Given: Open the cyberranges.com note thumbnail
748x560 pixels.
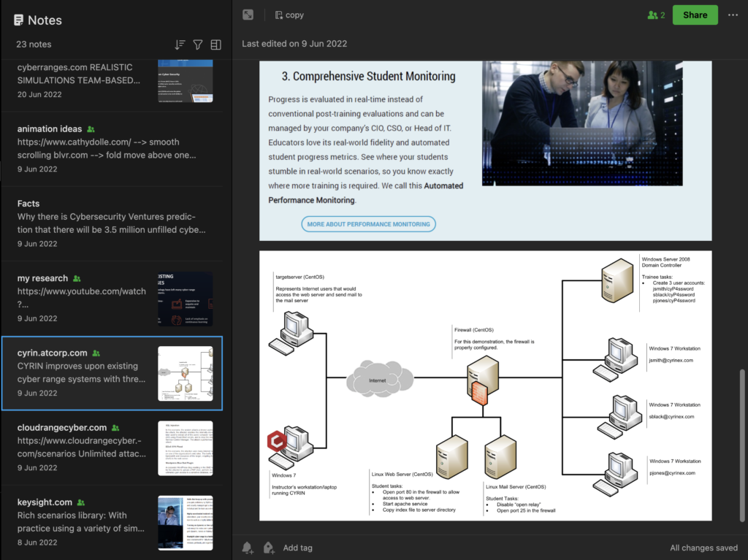Looking at the screenshot, I should pyautogui.click(x=186, y=81).
